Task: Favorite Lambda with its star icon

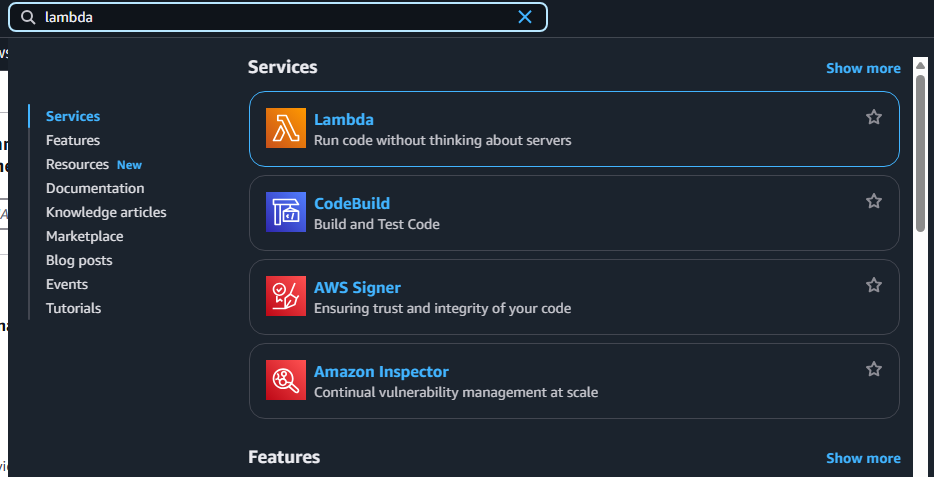Action: [873, 117]
